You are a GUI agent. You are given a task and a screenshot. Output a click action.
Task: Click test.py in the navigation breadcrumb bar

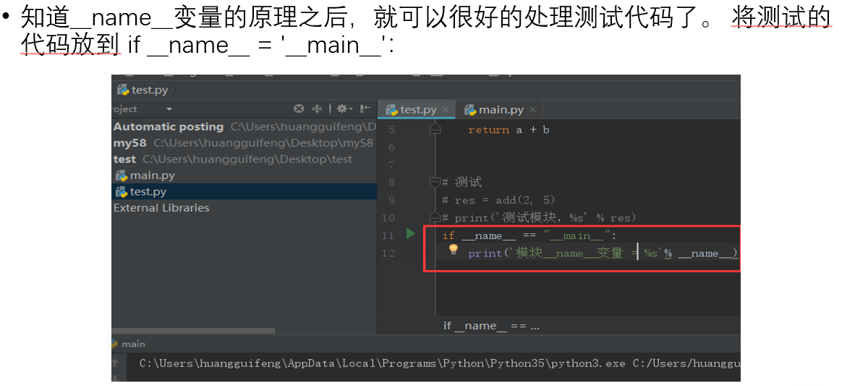tap(142, 91)
